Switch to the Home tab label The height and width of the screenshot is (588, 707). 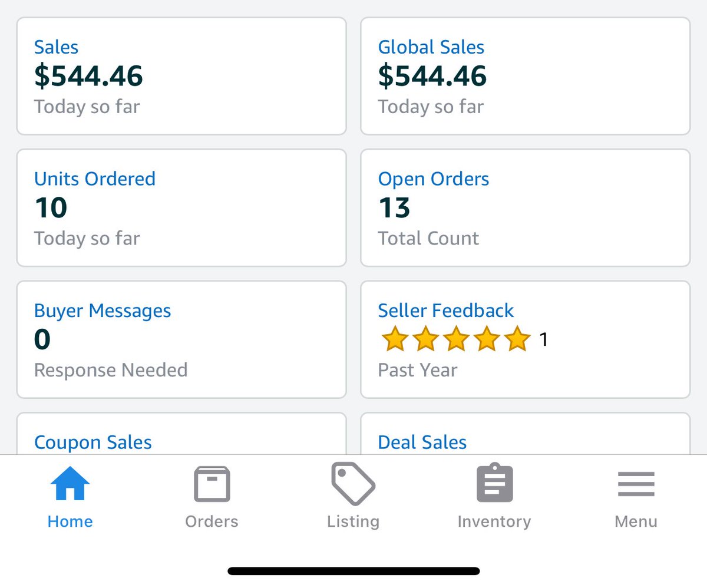pos(70,521)
